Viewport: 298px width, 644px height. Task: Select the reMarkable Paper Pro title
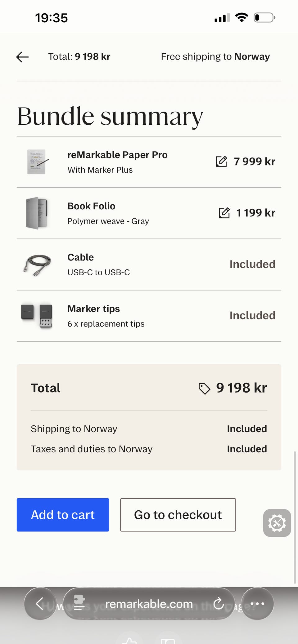click(117, 155)
